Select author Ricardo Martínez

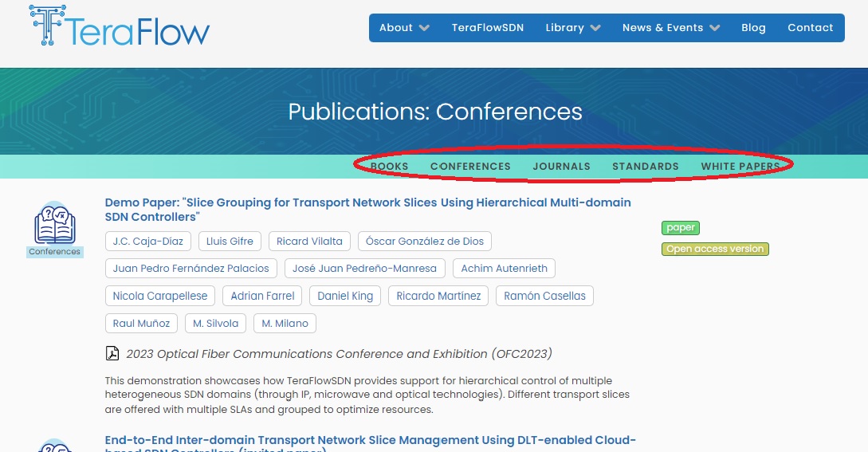438,296
